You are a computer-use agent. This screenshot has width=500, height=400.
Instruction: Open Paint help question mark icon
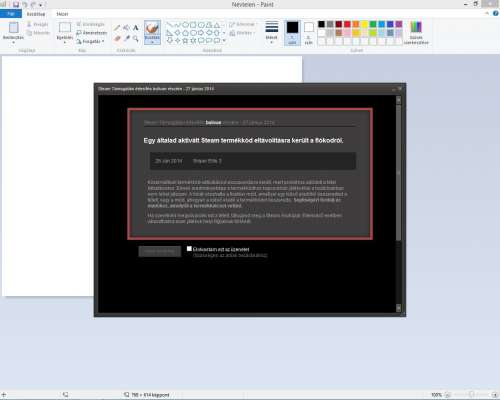point(496,14)
